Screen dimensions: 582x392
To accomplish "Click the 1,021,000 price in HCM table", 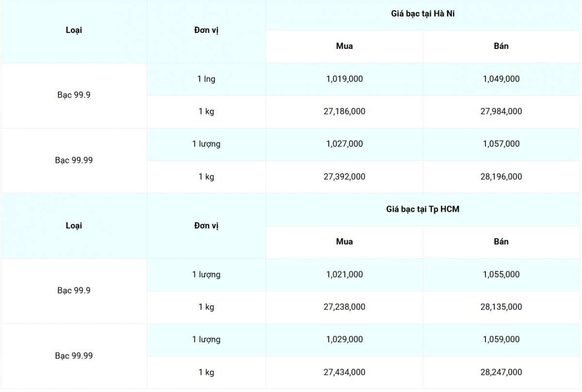I will pyautogui.click(x=344, y=275).
